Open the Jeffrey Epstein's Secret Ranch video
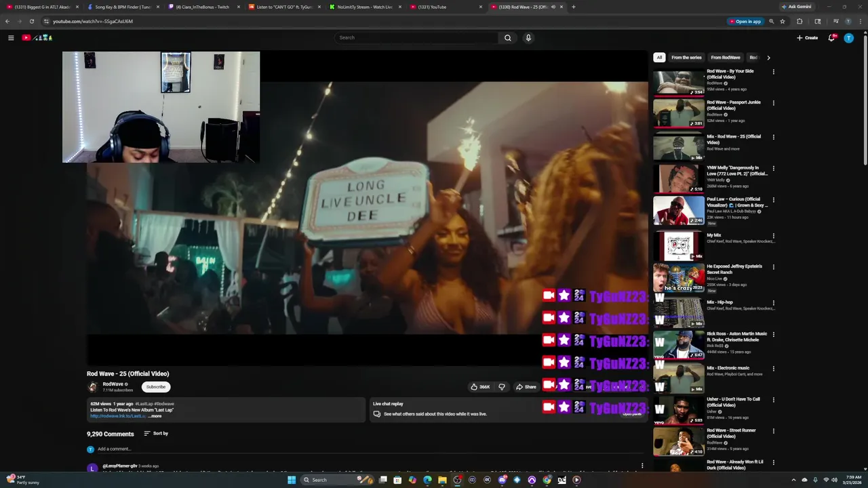This screenshot has width=868, height=488. 679,278
